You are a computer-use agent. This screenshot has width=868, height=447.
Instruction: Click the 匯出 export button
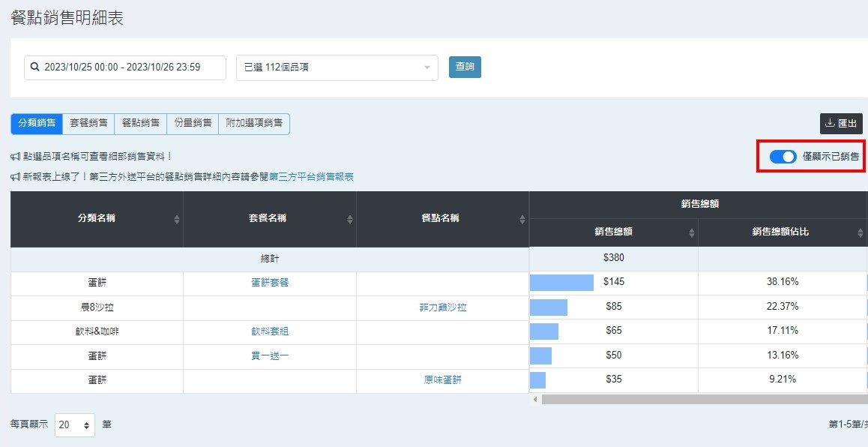[x=841, y=124]
